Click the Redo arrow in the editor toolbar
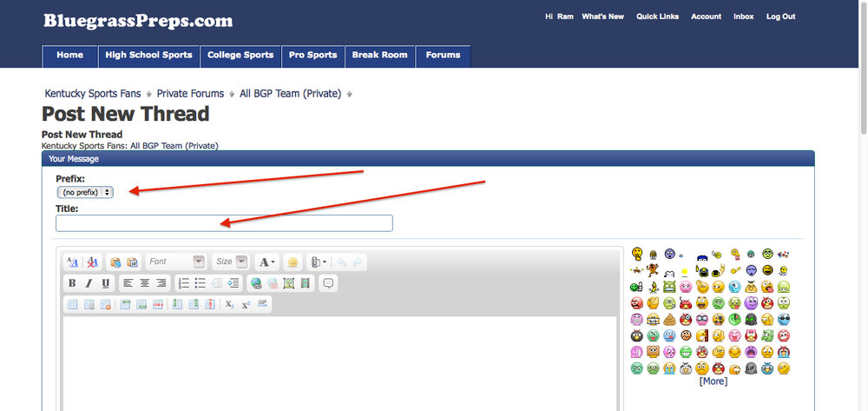The width and height of the screenshot is (868, 411). point(357,262)
